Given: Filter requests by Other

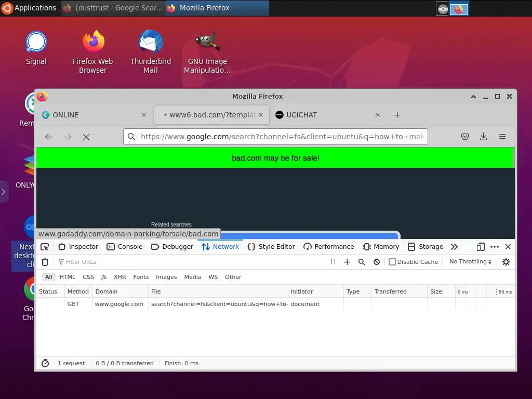Looking at the screenshot, I should pos(233,277).
